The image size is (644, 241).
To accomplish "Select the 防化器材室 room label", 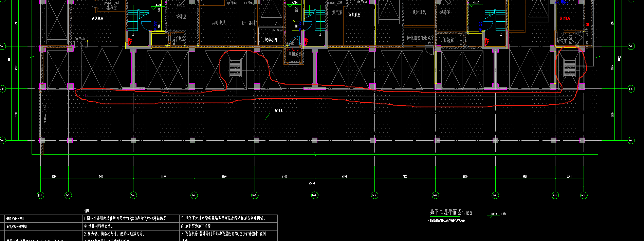I will (250, 23).
